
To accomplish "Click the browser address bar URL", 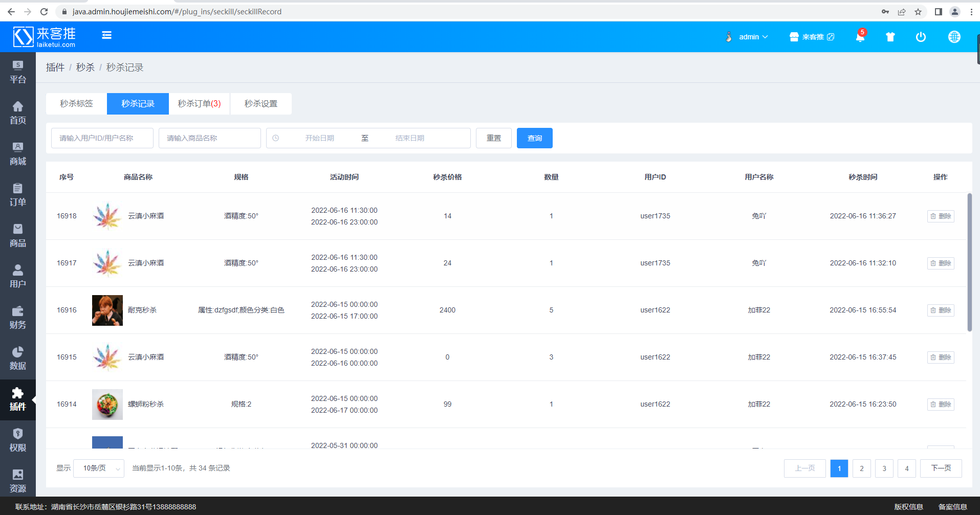I will [177, 11].
